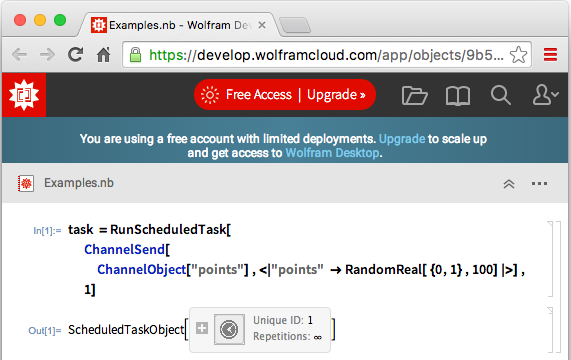Reload the page
Screen dimensions: 571x360
coord(75,55)
